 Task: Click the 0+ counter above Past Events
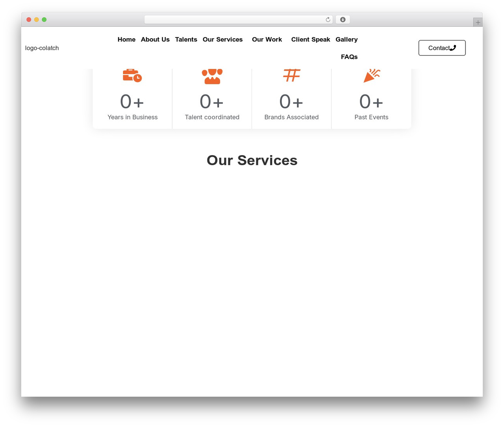(371, 101)
